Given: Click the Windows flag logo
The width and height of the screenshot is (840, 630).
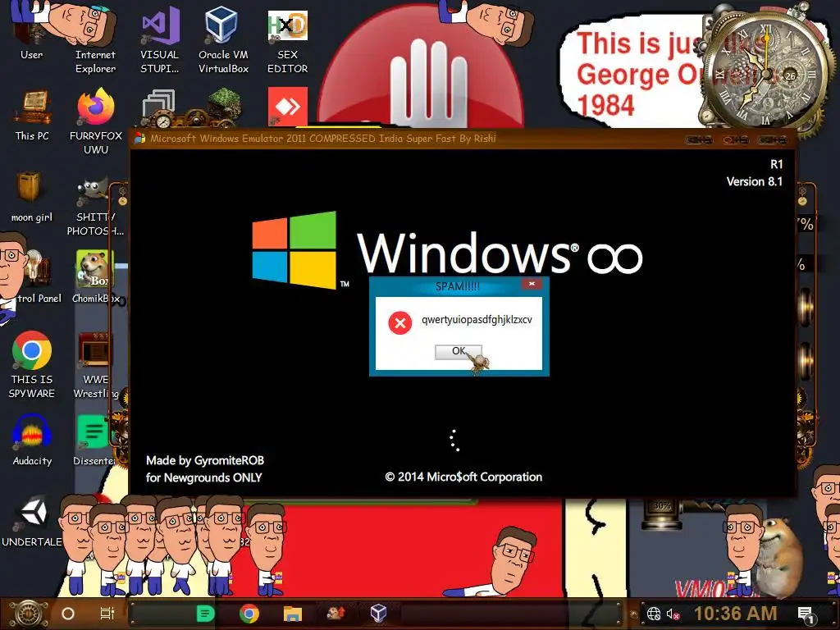Looking at the screenshot, I should (294, 249).
